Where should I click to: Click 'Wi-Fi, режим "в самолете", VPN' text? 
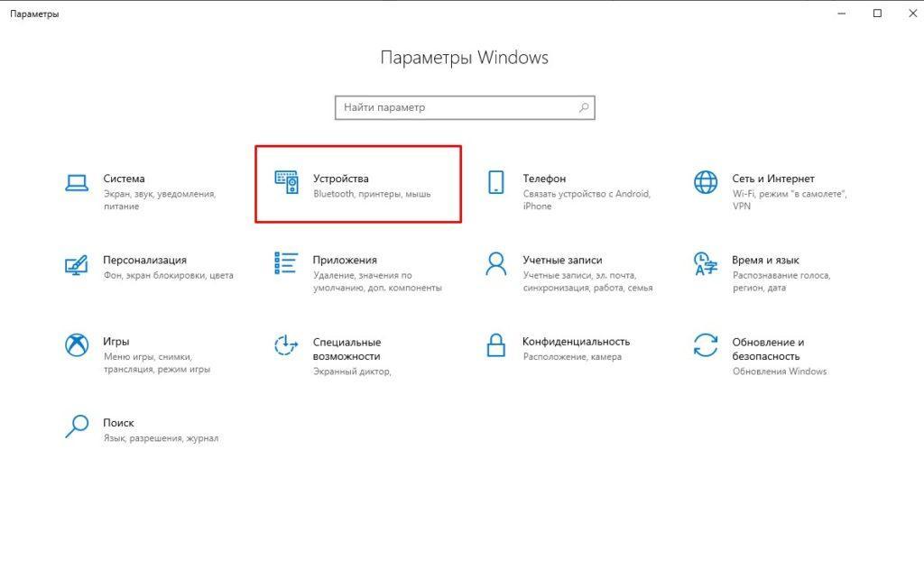point(790,200)
